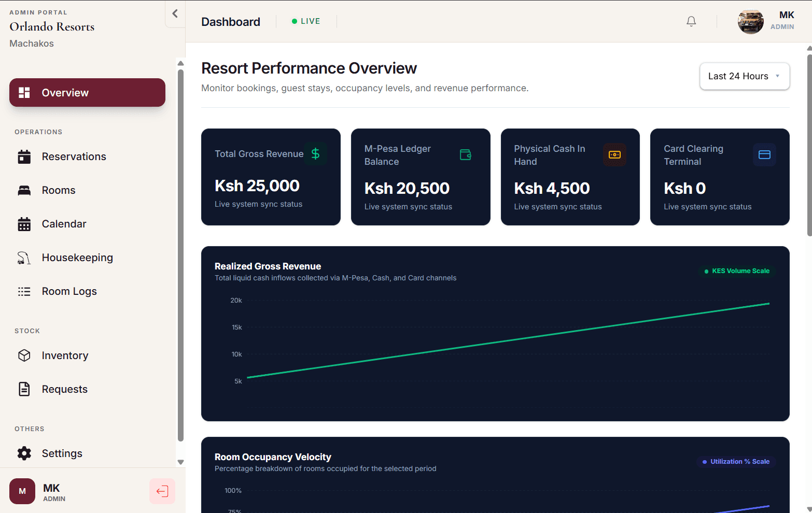Click the sidebar scrollbar up arrow

pyautogui.click(x=180, y=63)
